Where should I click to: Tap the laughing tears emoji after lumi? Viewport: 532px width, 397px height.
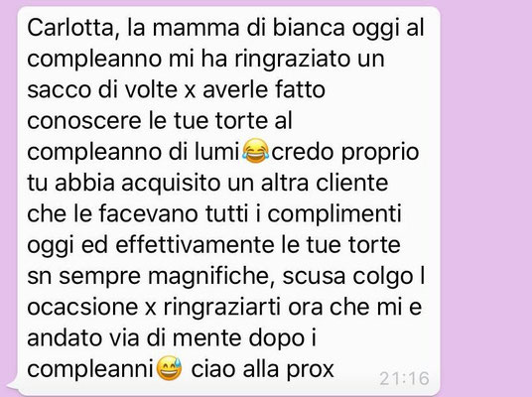click(x=256, y=151)
